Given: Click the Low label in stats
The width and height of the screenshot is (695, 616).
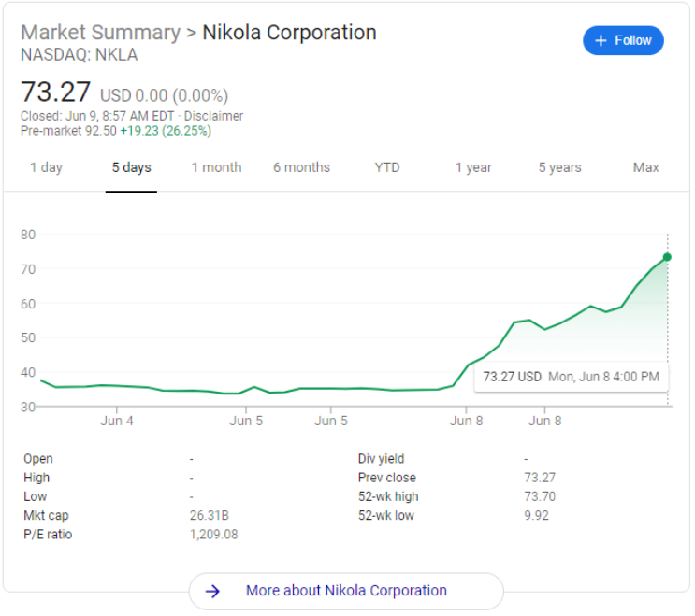Looking at the screenshot, I should (35, 496).
